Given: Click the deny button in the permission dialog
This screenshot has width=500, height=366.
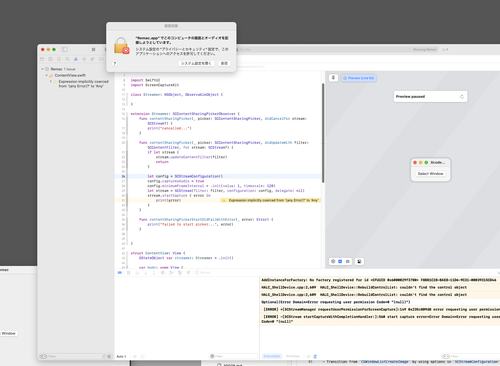Looking at the screenshot, I should [x=224, y=63].
